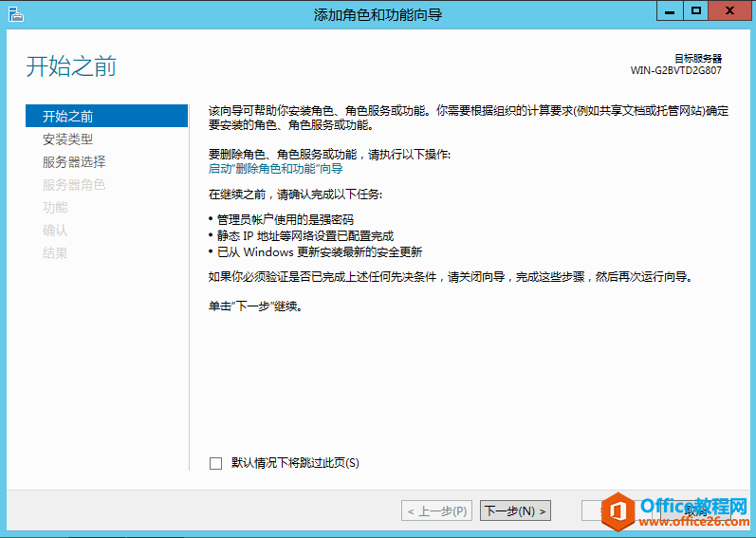Click the 下一步(N) button

point(515,511)
